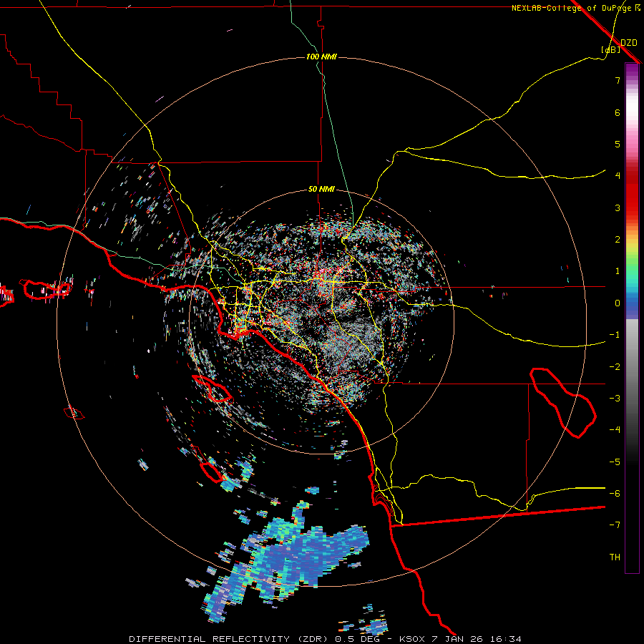The image size is (644, 644).
Task: Click the Differential Reflectivity (ZDR) title text
Action: point(230,639)
